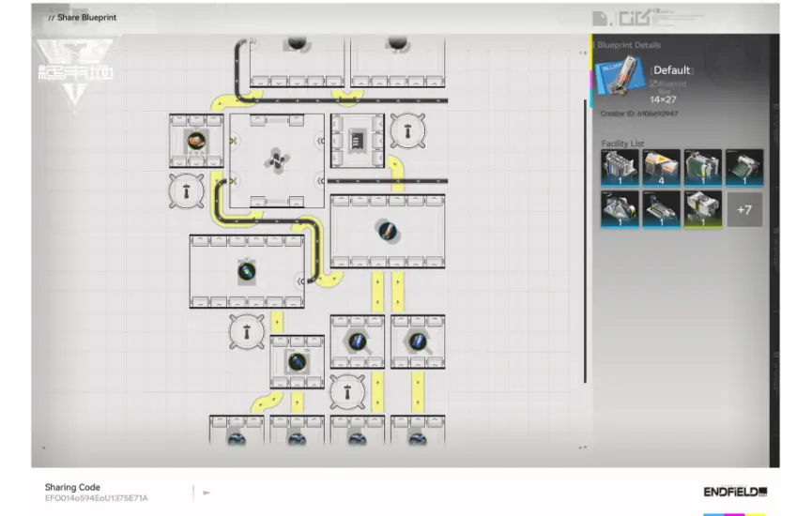Click the Facility List heading
Image resolution: width=812 pixels, height=516 pixels.
[622, 144]
